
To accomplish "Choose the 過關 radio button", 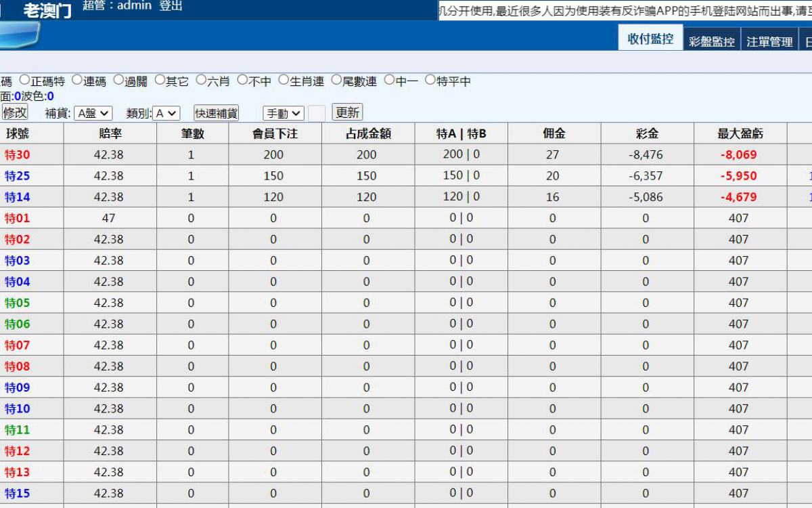I will tap(118, 80).
